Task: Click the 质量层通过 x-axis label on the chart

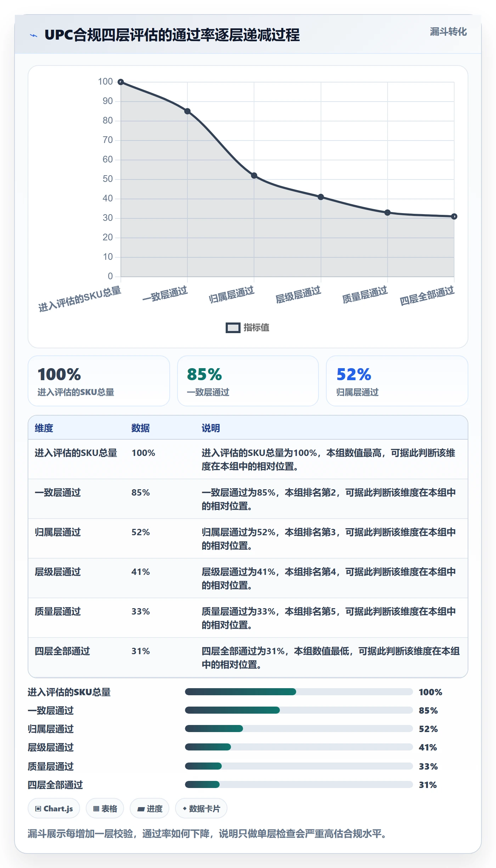Action: coord(365,295)
